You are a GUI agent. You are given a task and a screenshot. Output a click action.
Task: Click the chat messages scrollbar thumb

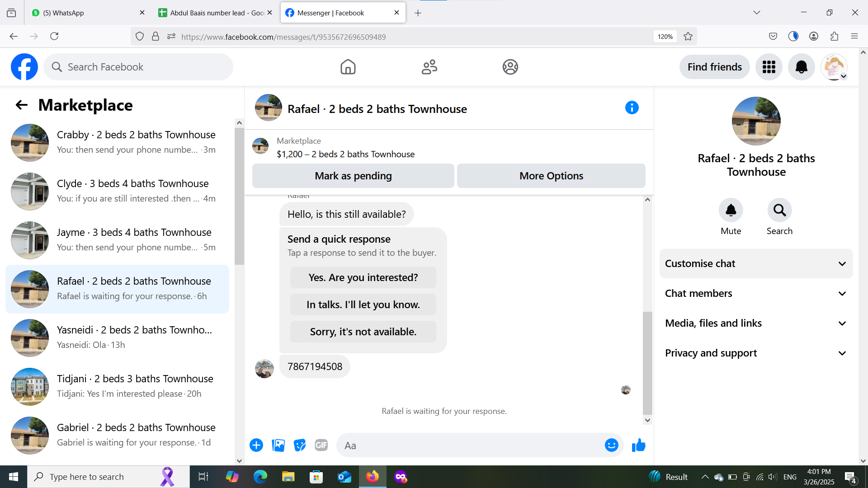pos(647,363)
